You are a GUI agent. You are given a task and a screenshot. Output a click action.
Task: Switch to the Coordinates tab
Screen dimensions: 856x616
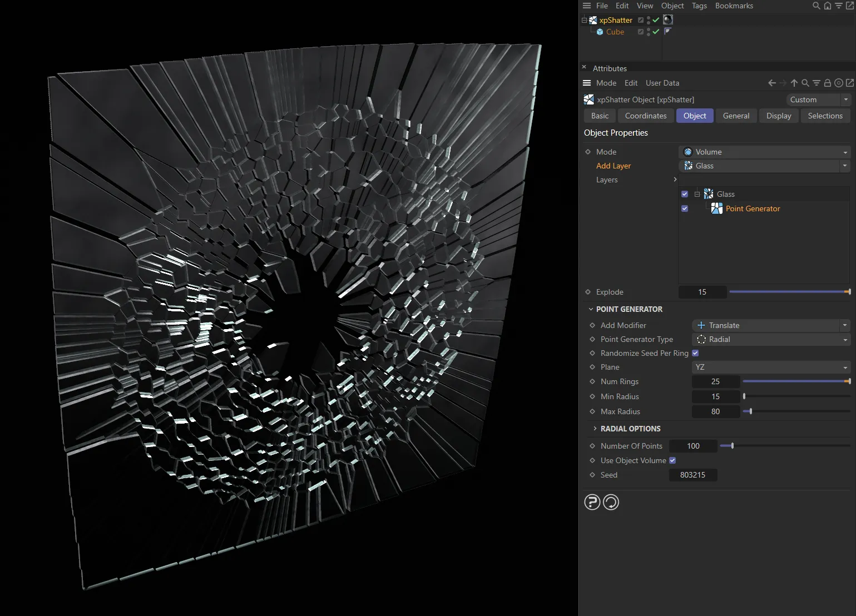[645, 116]
